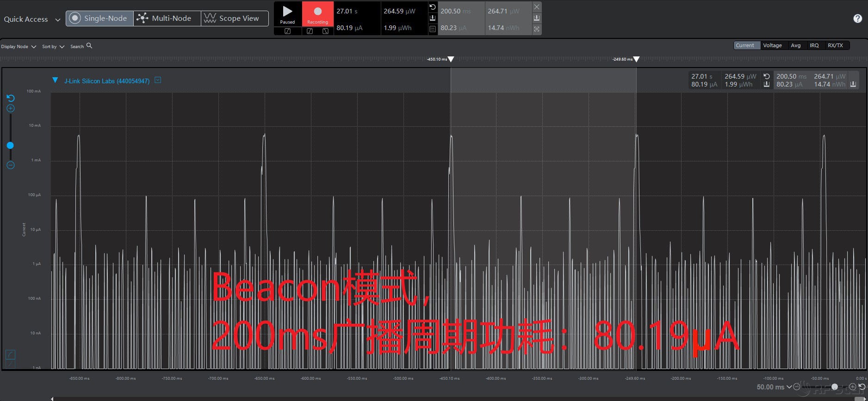Open the Quick Access dropdown

pos(32,19)
